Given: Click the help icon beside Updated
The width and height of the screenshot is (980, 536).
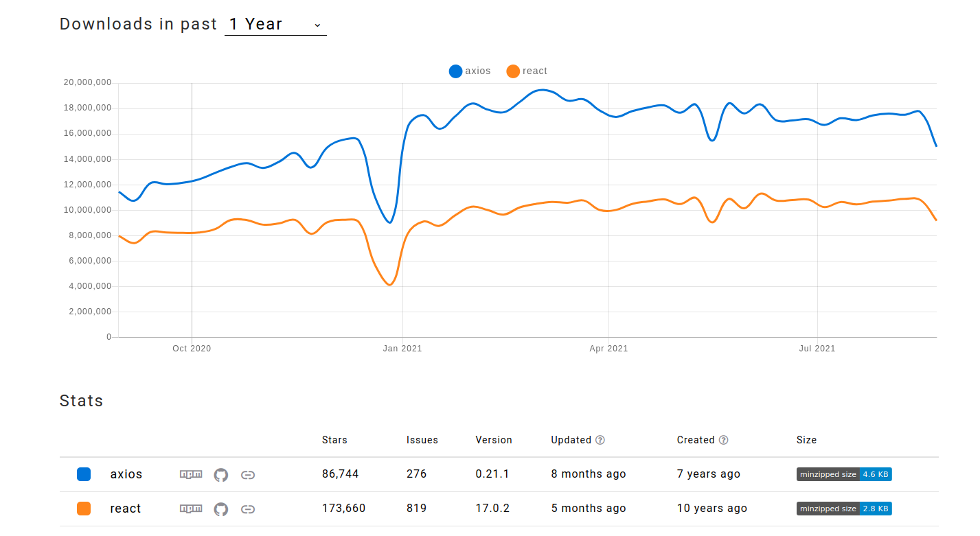Looking at the screenshot, I should point(600,440).
